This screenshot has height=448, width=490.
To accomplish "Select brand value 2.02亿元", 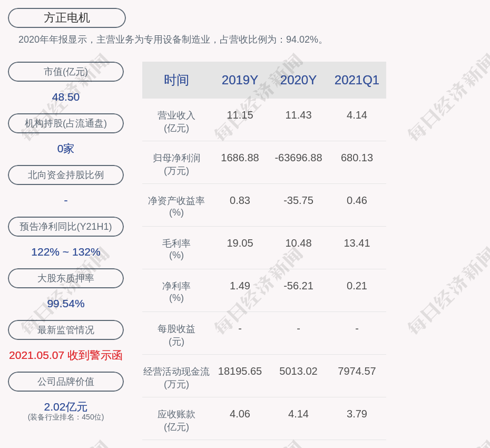I will point(66,407).
